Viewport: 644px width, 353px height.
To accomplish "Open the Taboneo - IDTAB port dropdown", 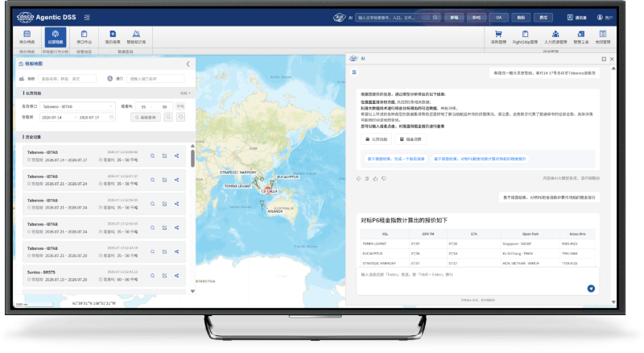I will tap(77, 106).
